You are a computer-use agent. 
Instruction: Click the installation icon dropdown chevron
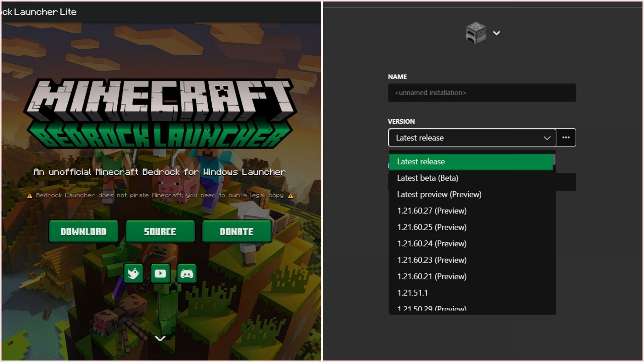[497, 32]
